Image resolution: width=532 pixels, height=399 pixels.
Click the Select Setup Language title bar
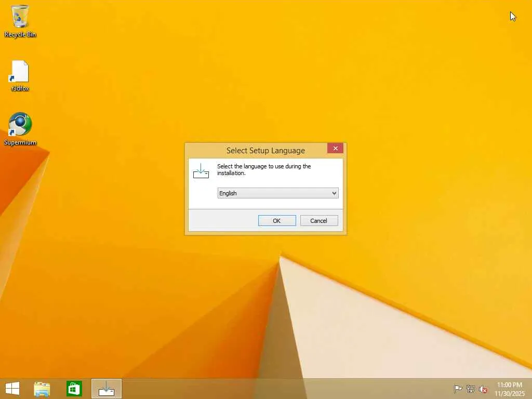pos(265,150)
